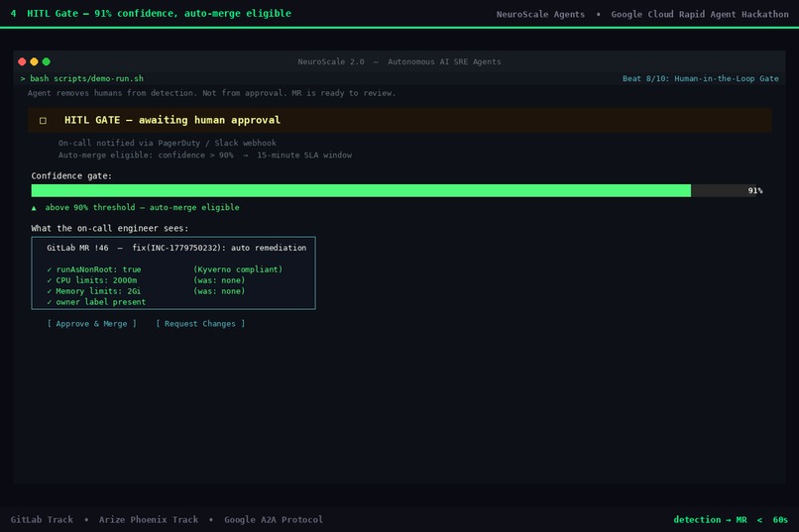This screenshot has width=799, height=532.
Task: Click the triangle icon before above 90% threshold
Action: click(34, 208)
